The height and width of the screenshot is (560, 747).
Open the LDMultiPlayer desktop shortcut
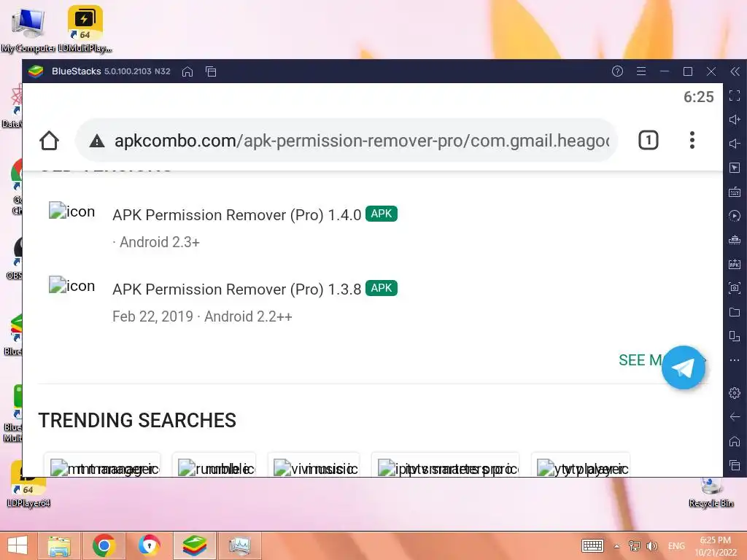click(85, 28)
